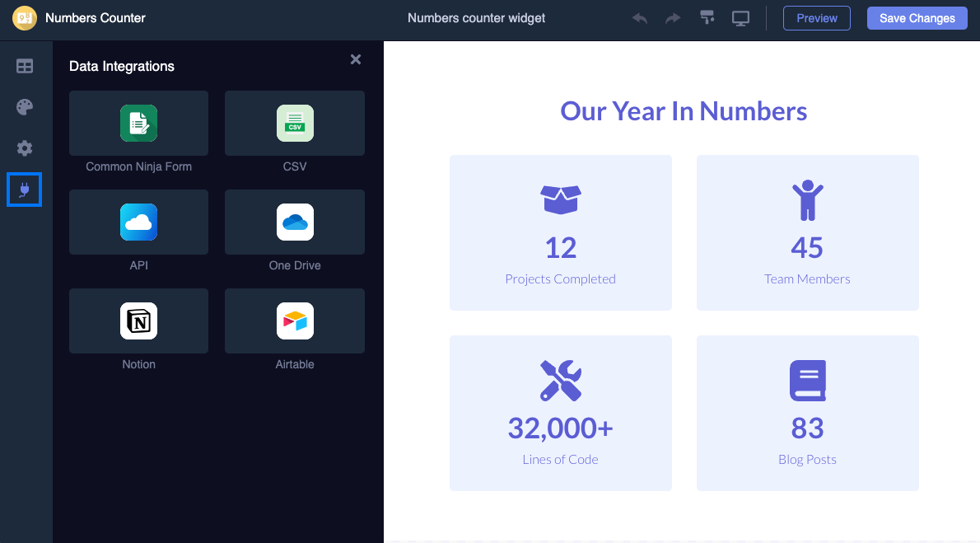Click the number 12
The image size is (980, 543).
click(561, 248)
